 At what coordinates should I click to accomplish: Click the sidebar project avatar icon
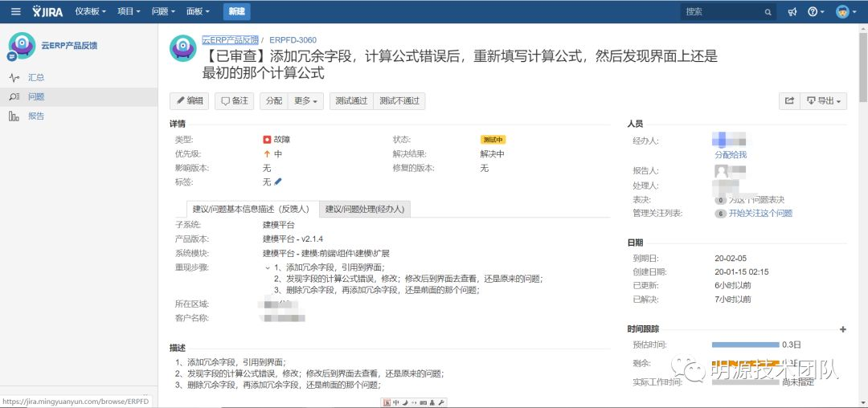pos(22,45)
